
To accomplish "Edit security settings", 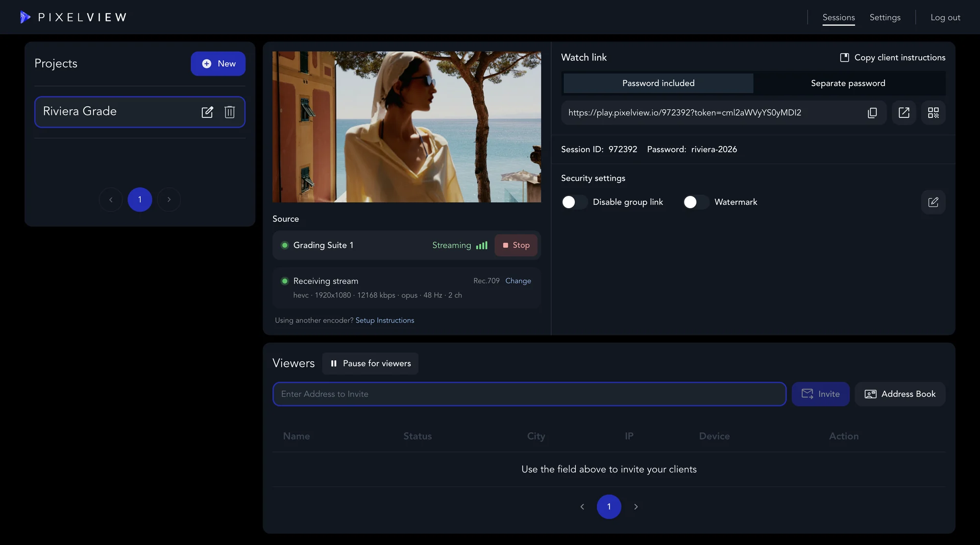I will point(933,202).
